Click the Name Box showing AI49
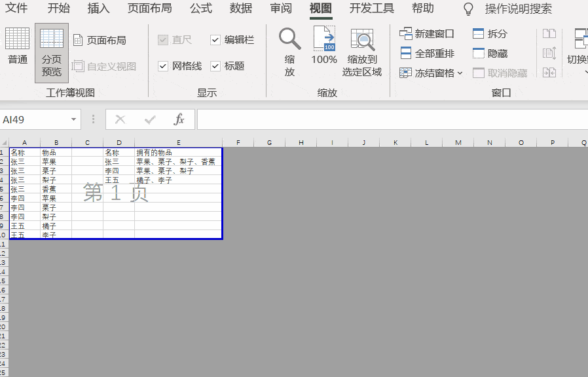 pos(35,119)
